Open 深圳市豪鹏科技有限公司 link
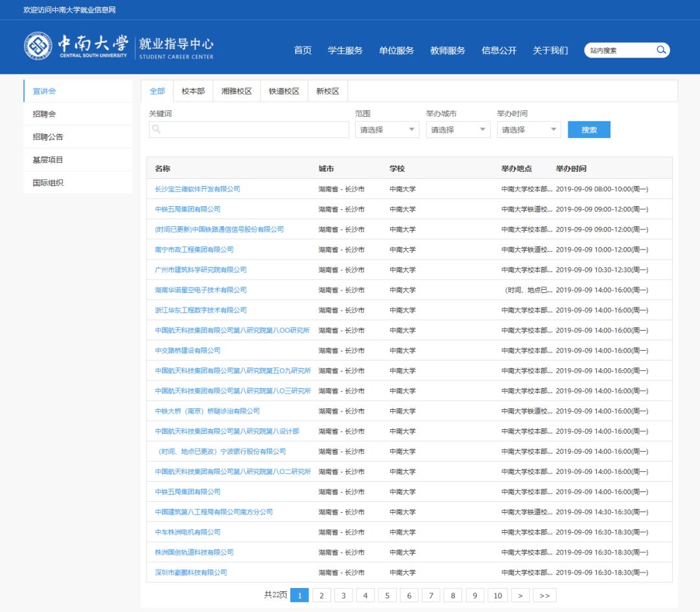Viewport: 700px width, 612px height. click(x=191, y=572)
